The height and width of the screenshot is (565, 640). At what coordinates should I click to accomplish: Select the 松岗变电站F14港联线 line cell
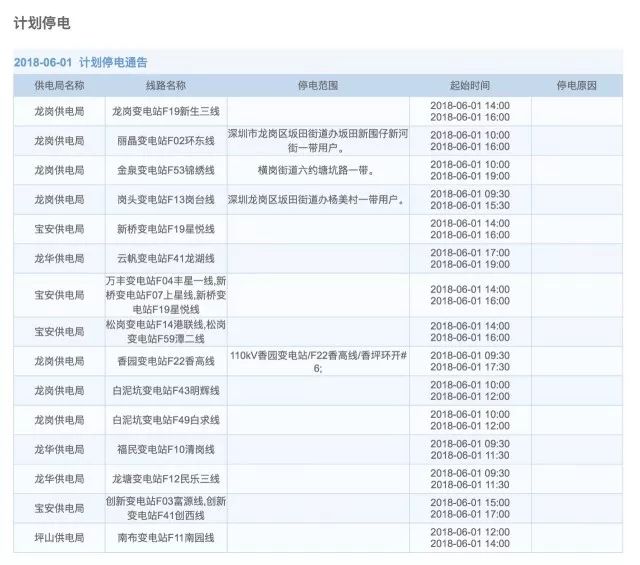coord(166,331)
